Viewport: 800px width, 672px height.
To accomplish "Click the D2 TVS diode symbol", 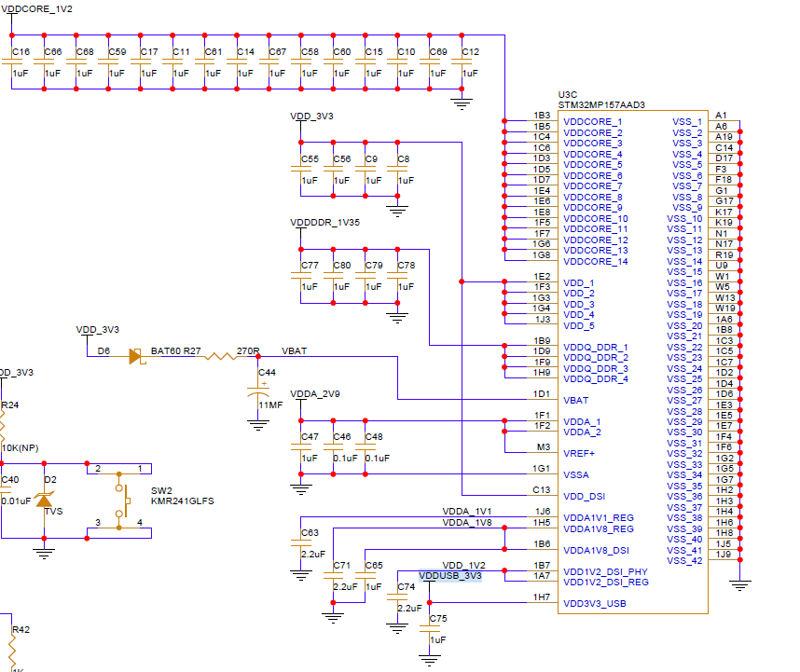I will coord(45,501).
